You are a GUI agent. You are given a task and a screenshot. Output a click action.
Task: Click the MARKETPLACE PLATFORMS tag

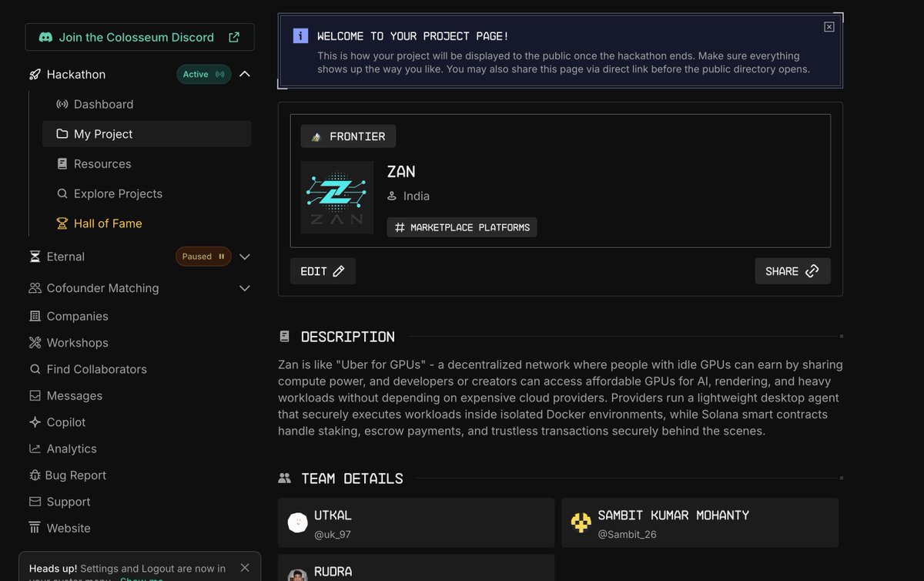pos(462,227)
